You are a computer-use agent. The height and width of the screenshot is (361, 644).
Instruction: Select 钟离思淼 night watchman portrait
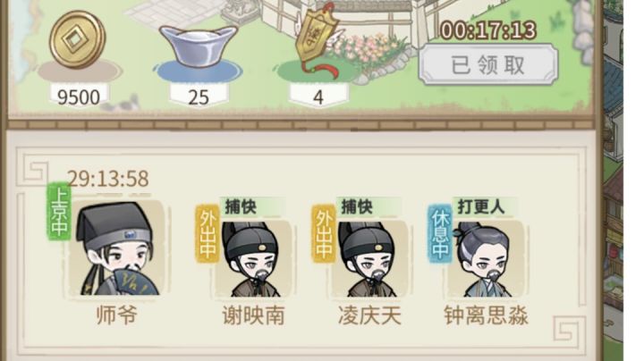(x=486, y=259)
